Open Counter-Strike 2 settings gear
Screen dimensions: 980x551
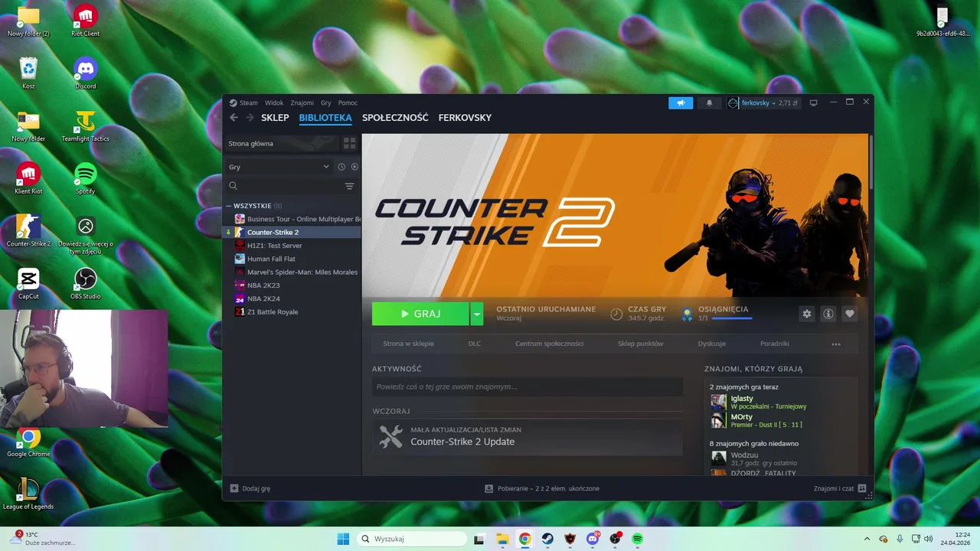[806, 314]
